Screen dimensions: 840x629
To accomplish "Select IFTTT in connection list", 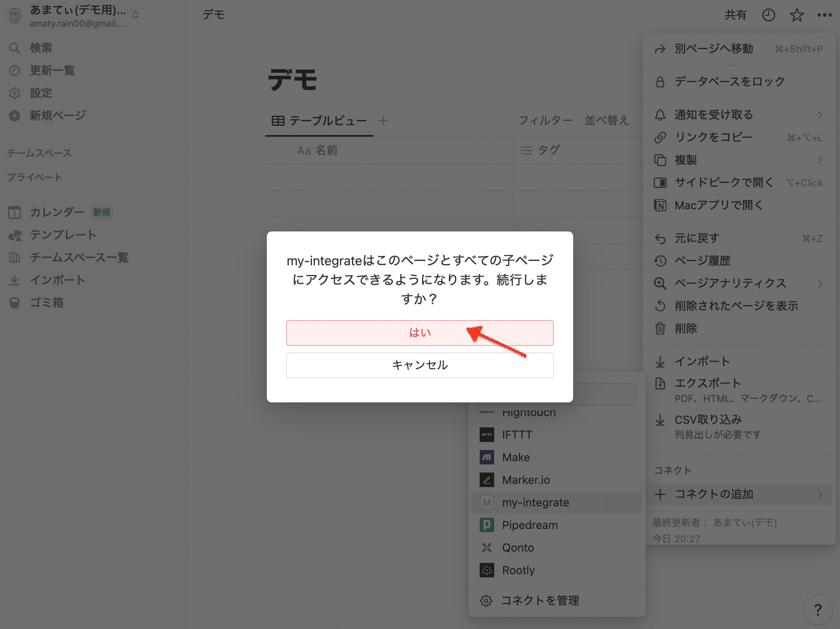I will pos(557,435).
